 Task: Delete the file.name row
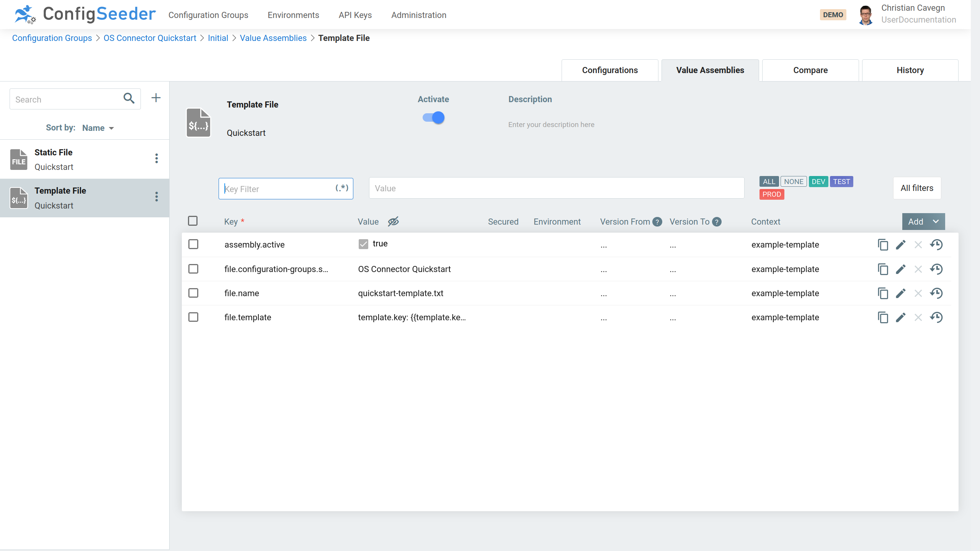coord(918,293)
